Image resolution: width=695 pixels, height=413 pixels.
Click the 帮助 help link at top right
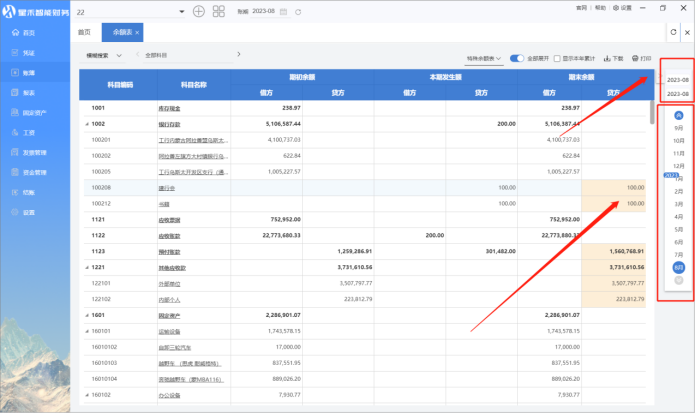[x=600, y=7]
